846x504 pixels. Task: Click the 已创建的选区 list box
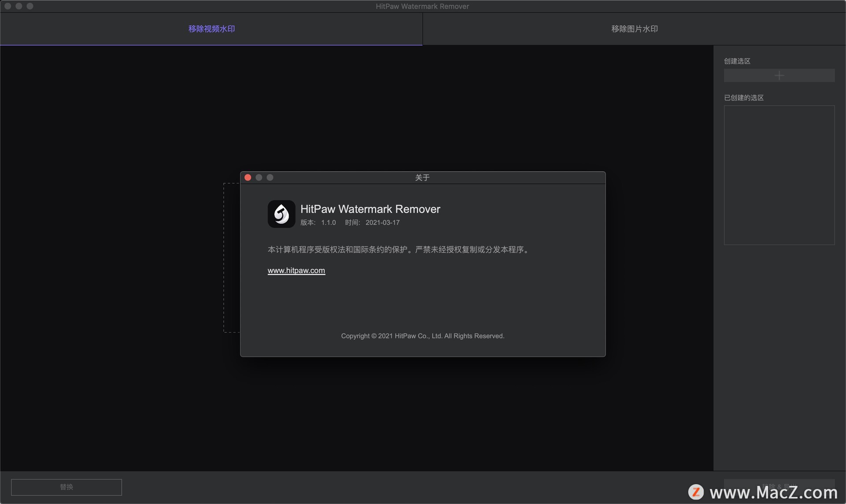click(x=779, y=175)
